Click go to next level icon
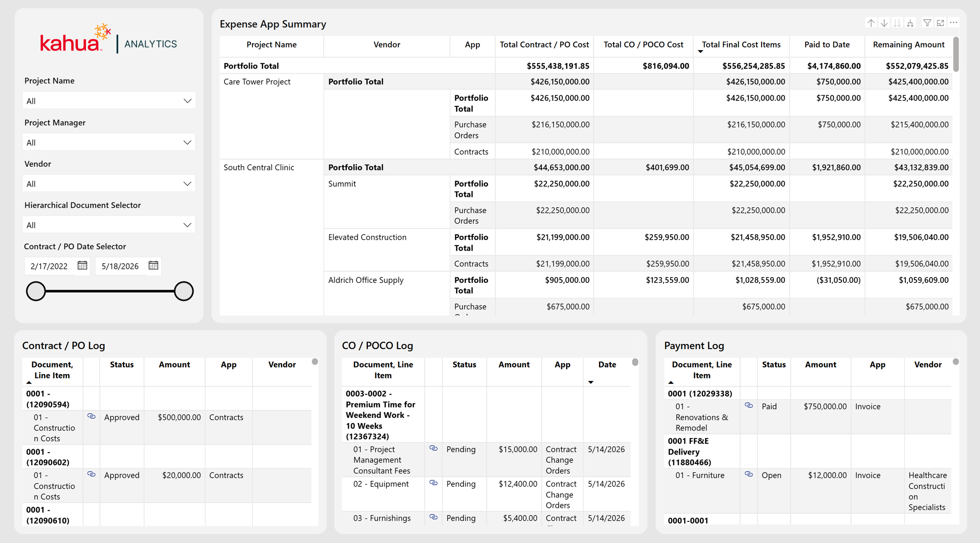Image resolution: width=980 pixels, height=543 pixels. coord(897,23)
